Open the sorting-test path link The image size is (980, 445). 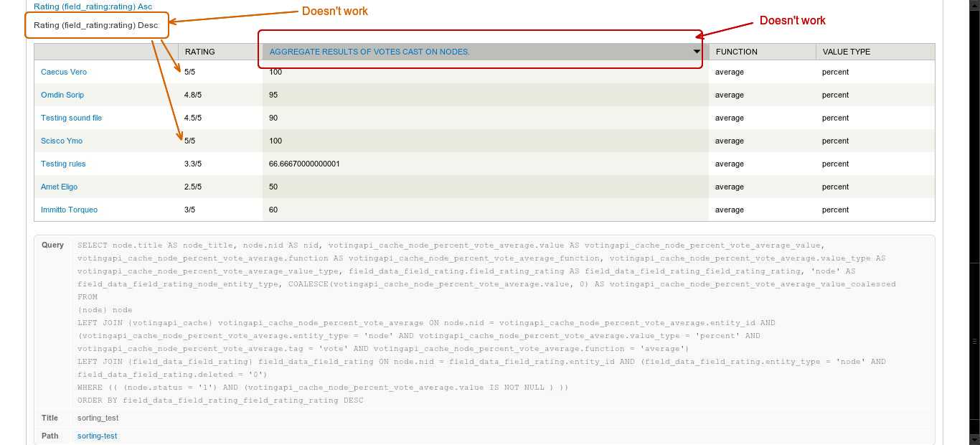[97, 436]
